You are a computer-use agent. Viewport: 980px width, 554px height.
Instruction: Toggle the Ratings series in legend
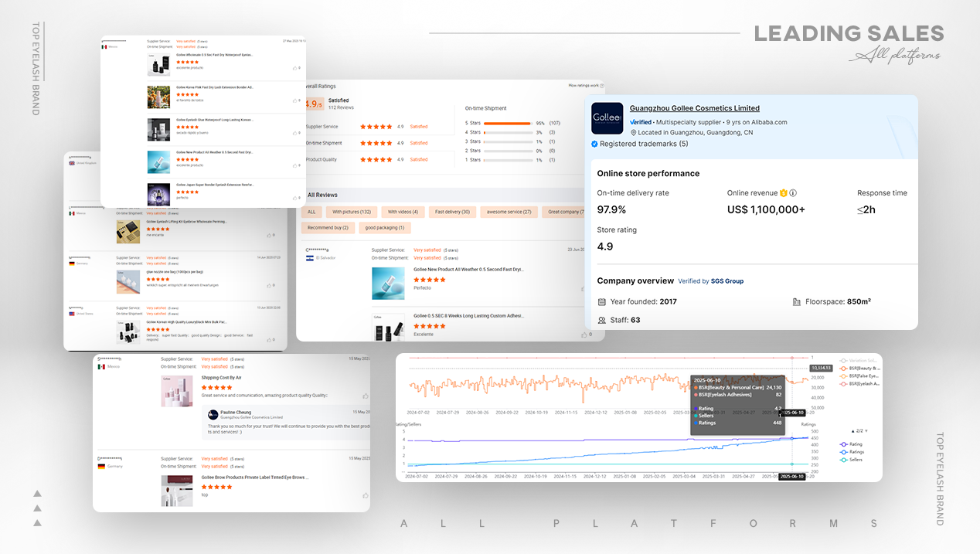coord(852,452)
